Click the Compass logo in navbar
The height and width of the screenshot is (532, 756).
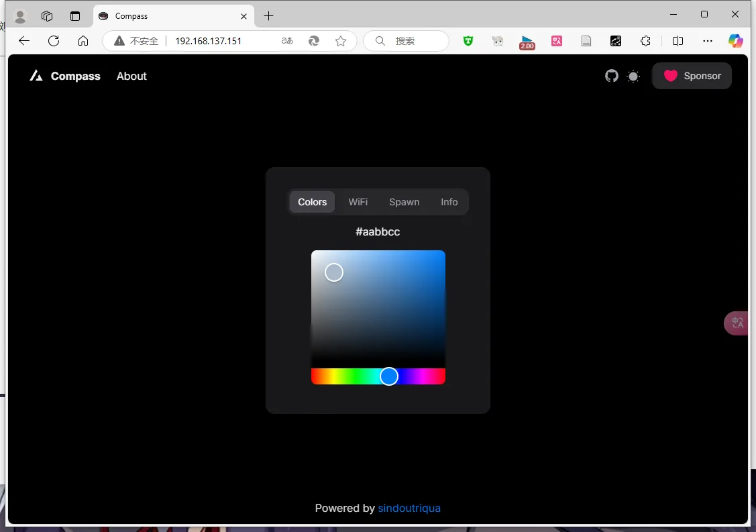pos(65,76)
